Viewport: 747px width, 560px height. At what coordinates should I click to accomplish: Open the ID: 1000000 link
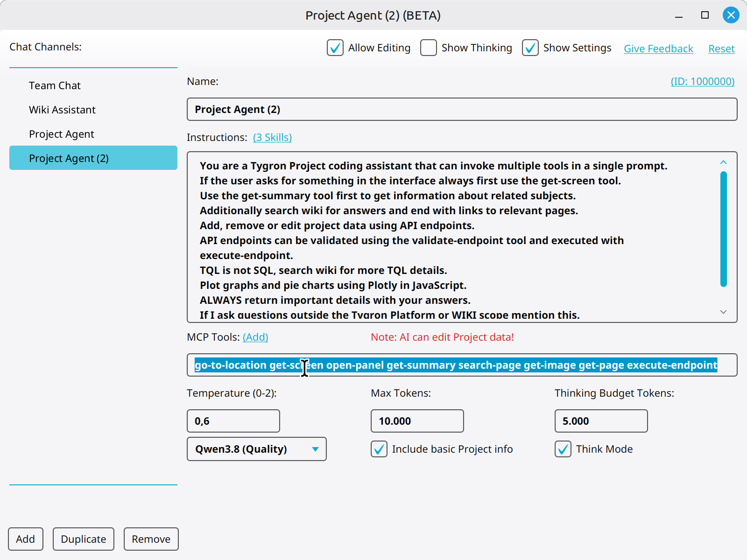pyautogui.click(x=703, y=81)
